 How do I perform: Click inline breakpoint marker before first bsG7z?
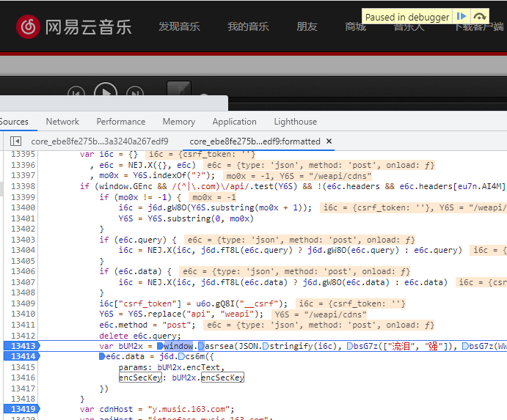pyautogui.click(x=350, y=347)
